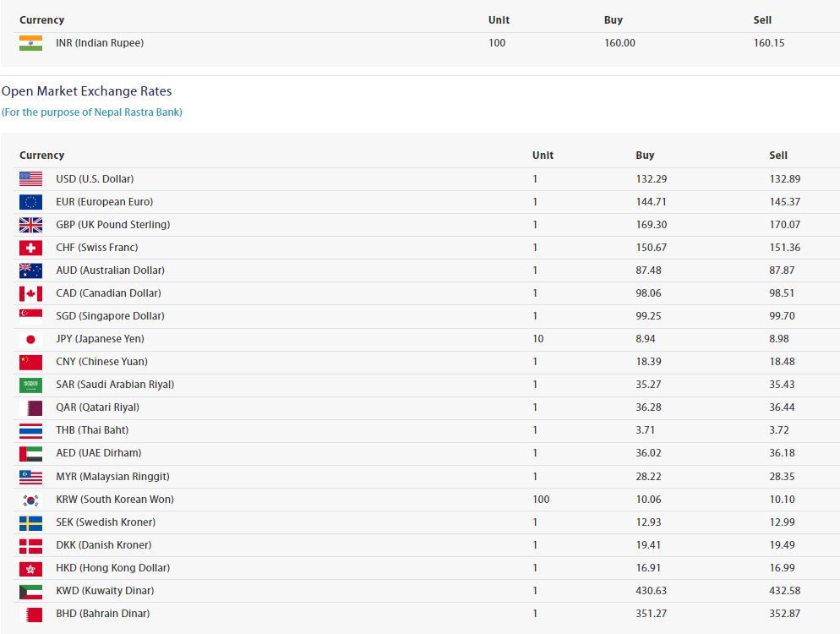Select the Kuwait flag icon

click(x=30, y=591)
